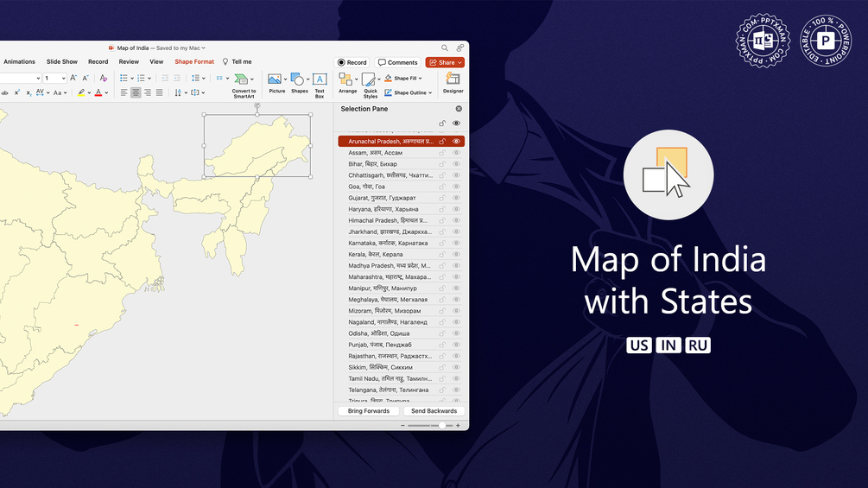Screen dimensions: 868x488
Task: Click the bulleted list icon
Action: 124,78
